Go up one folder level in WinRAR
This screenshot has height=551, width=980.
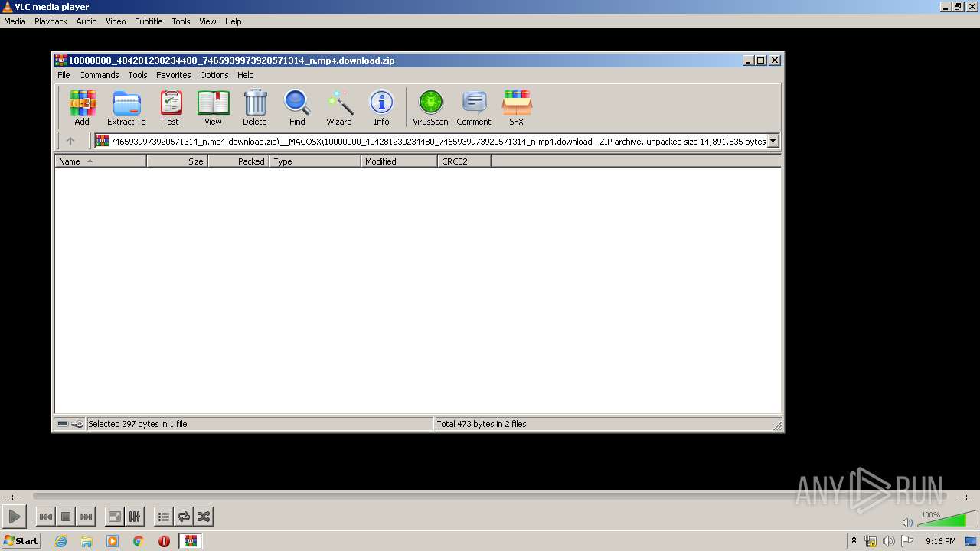point(70,141)
